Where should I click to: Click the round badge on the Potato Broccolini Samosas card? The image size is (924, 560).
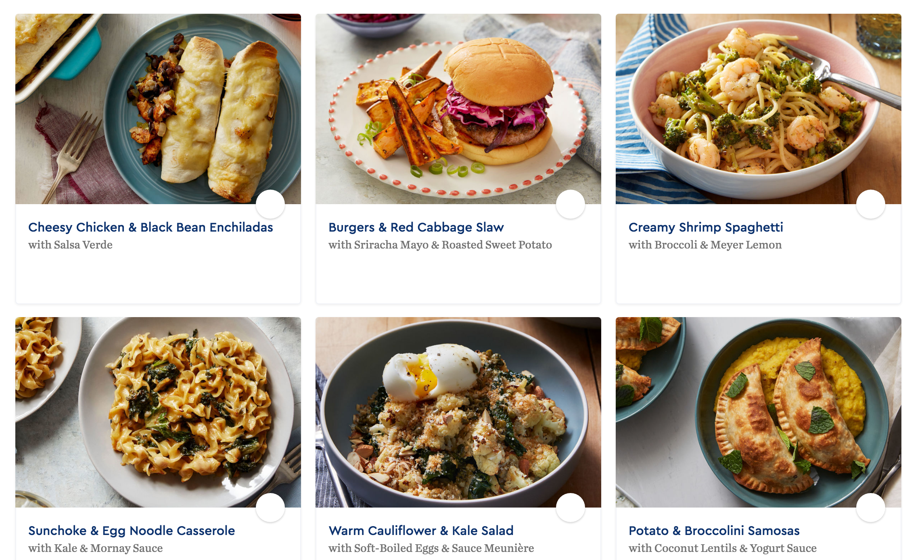pos(871,508)
